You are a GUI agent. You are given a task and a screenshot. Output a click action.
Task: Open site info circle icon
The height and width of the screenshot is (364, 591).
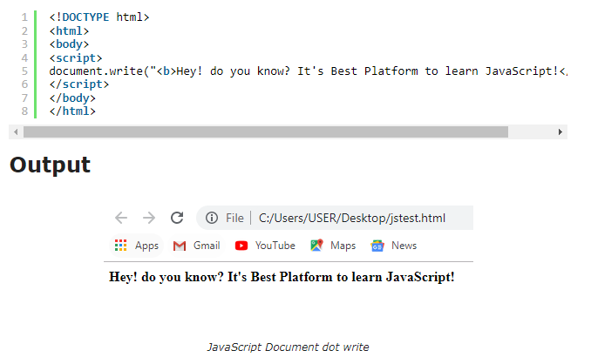click(211, 218)
